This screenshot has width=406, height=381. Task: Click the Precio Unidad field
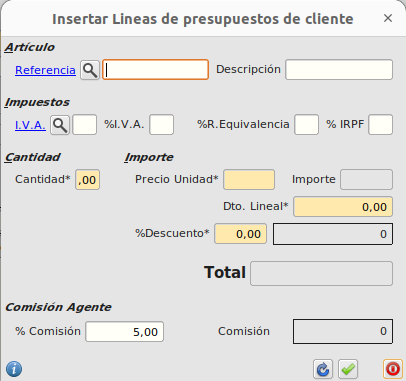[x=249, y=180]
